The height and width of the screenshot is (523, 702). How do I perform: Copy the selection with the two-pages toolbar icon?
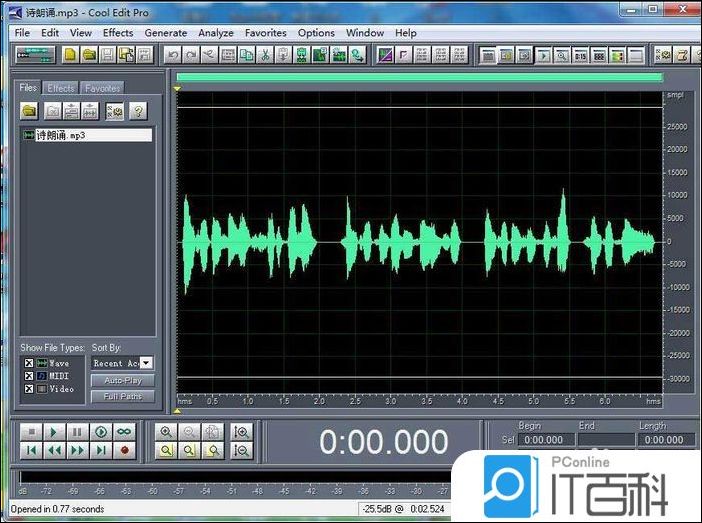[246, 55]
